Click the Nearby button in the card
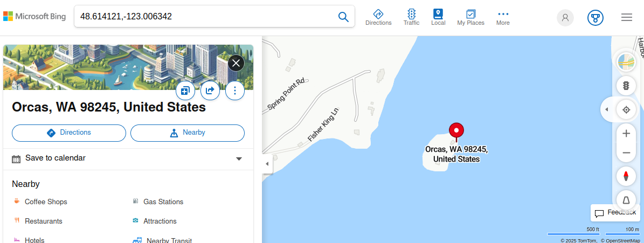Image resolution: width=644 pixels, height=243 pixels. pyautogui.click(x=188, y=133)
